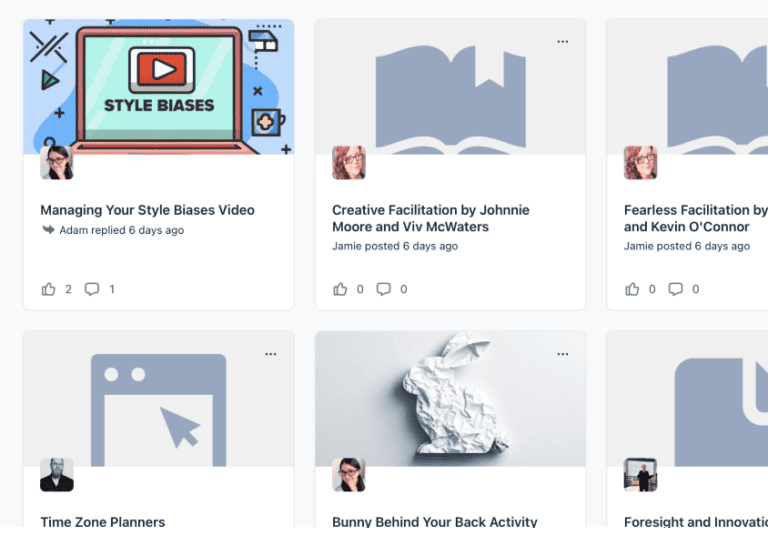Open comments on Managing Your Style Biases Video
This screenshot has height=546, width=768.
(92, 289)
